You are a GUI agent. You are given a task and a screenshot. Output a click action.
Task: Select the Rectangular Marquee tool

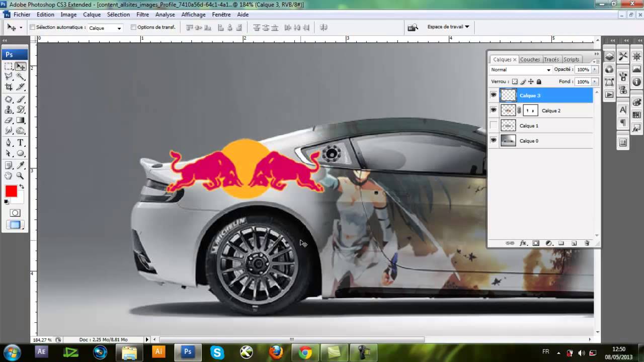pos(9,66)
